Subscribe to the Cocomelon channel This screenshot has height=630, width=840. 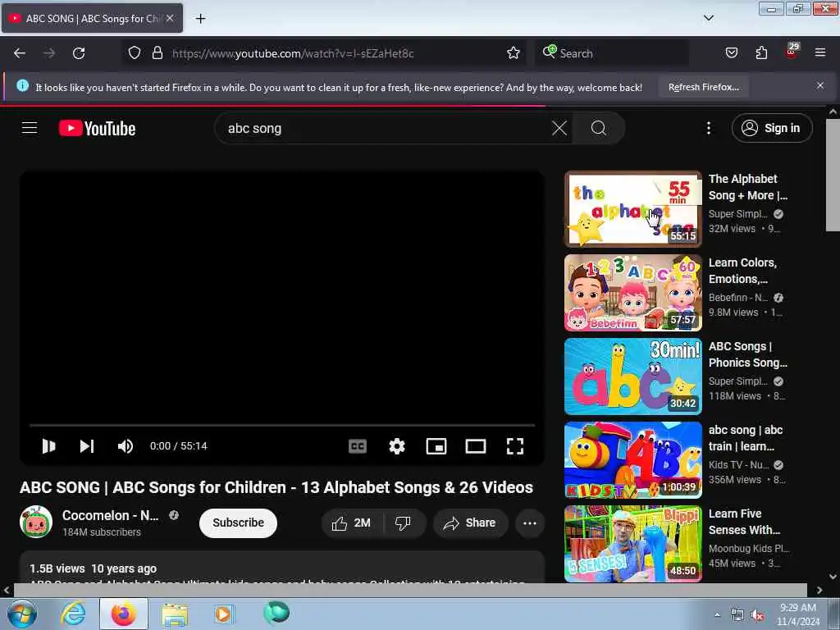(238, 523)
